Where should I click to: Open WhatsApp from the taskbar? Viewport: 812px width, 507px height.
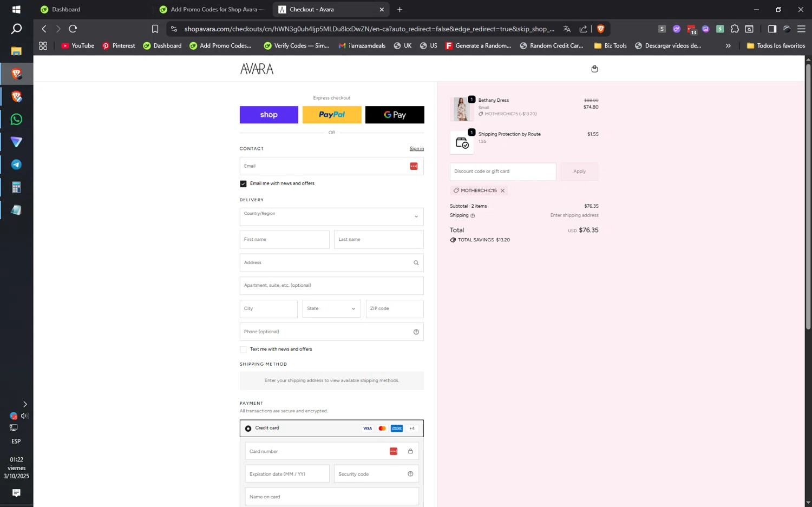tap(16, 119)
